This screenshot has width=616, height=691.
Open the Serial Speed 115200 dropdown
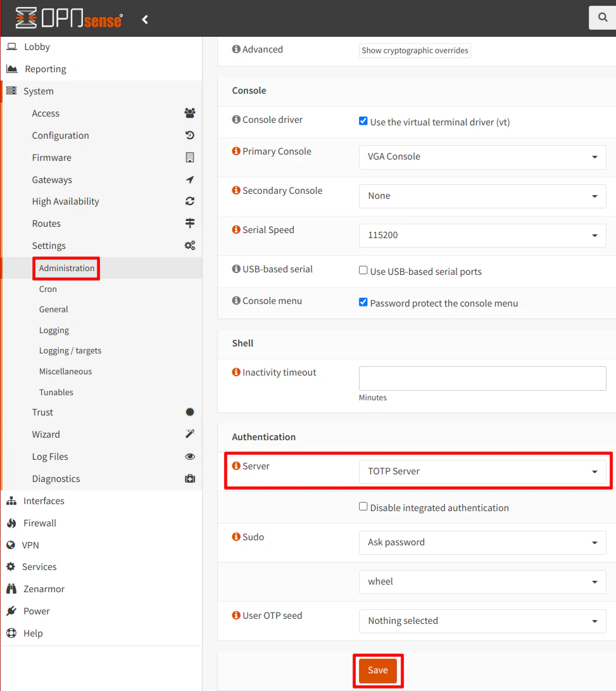pos(482,236)
